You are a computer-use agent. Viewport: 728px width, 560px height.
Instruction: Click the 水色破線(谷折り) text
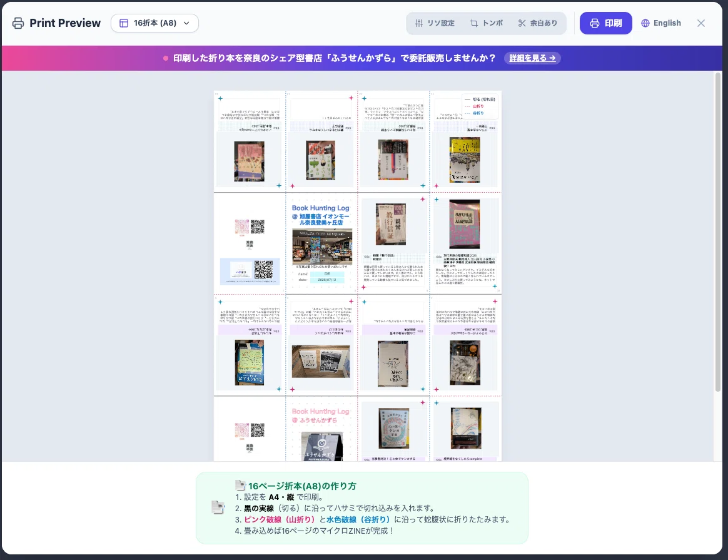(358, 519)
